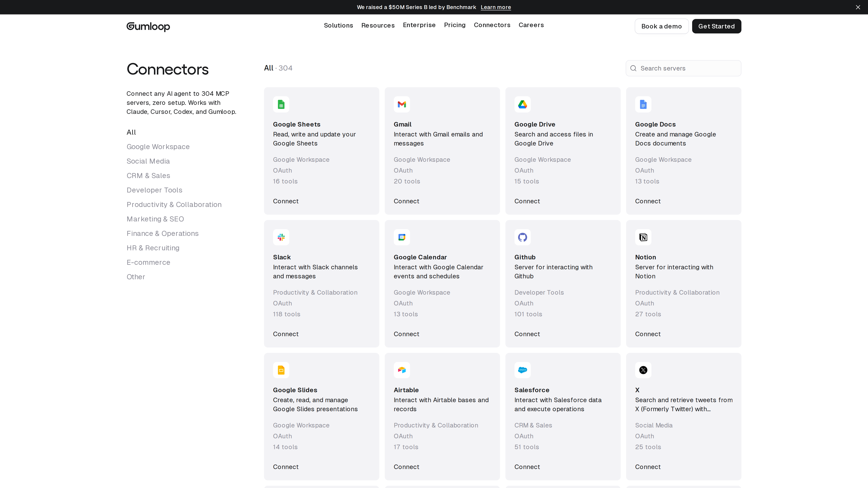Open the Careers page
The image size is (868, 488).
[531, 25]
